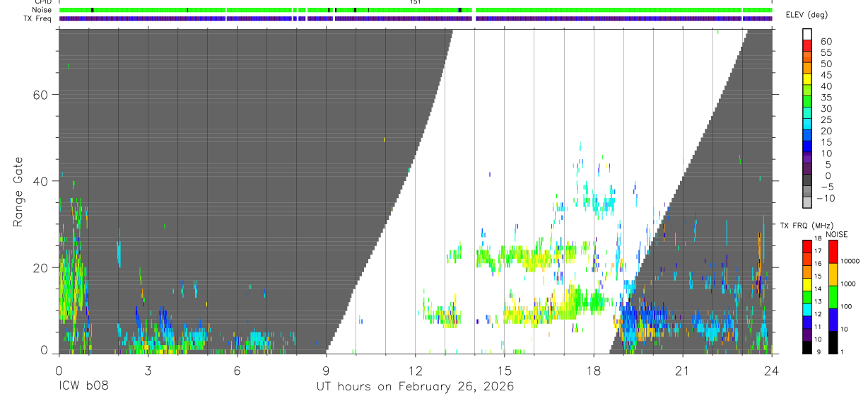The width and height of the screenshot is (868, 401).
Task: Click the white top segment of ELEV colorbar
Action: pyautogui.click(x=807, y=34)
